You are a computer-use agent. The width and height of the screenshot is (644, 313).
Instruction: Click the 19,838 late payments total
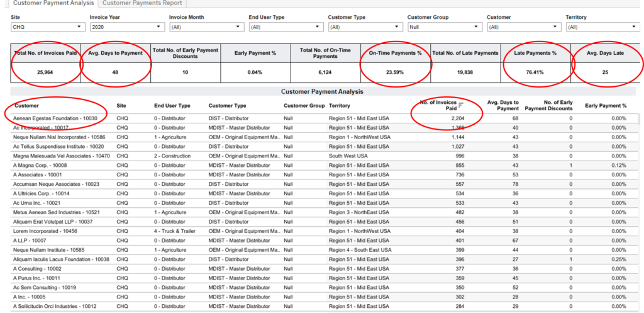pos(465,72)
